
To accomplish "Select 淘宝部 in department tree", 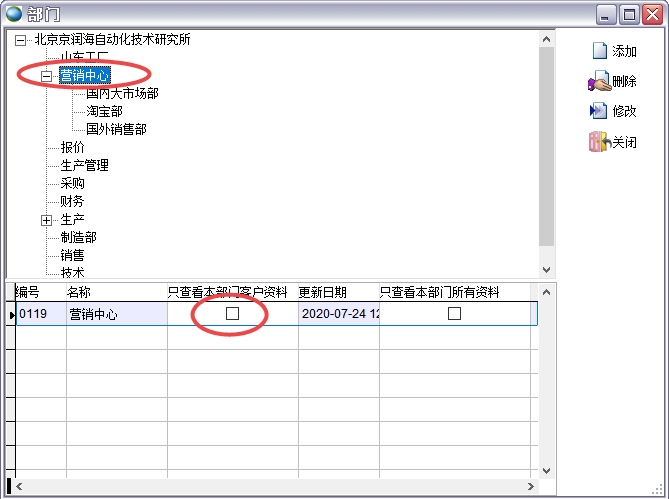I will tap(104, 111).
